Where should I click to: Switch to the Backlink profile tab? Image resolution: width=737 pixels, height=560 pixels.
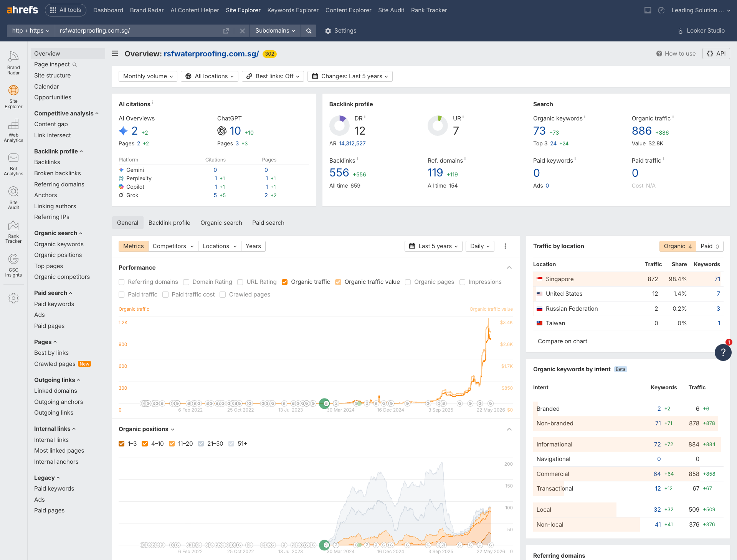click(169, 223)
